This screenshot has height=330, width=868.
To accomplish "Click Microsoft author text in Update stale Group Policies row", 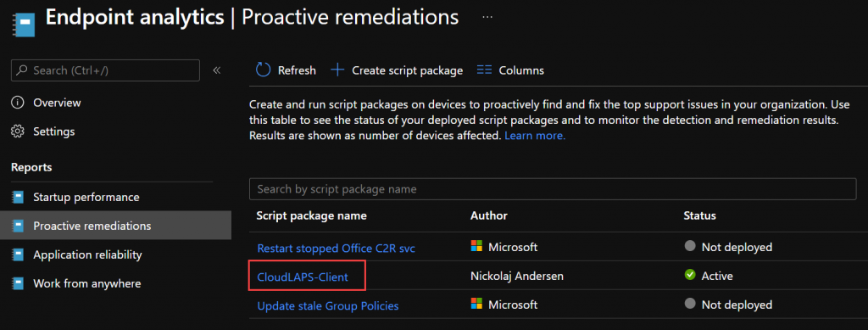I will [513, 305].
